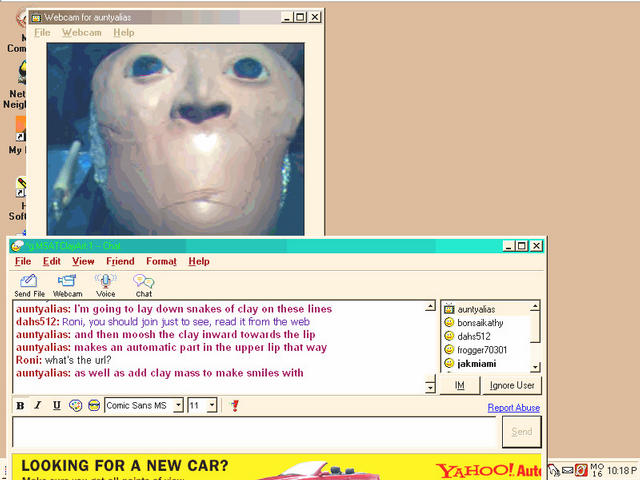Click the Webcam window title bar icon
Viewport: 640px width, 480px height.
pos(37,18)
